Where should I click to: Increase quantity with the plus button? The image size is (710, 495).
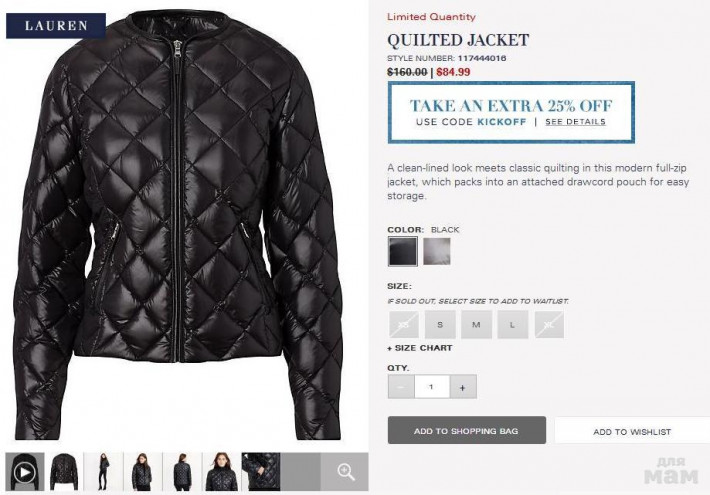(463, 387)
